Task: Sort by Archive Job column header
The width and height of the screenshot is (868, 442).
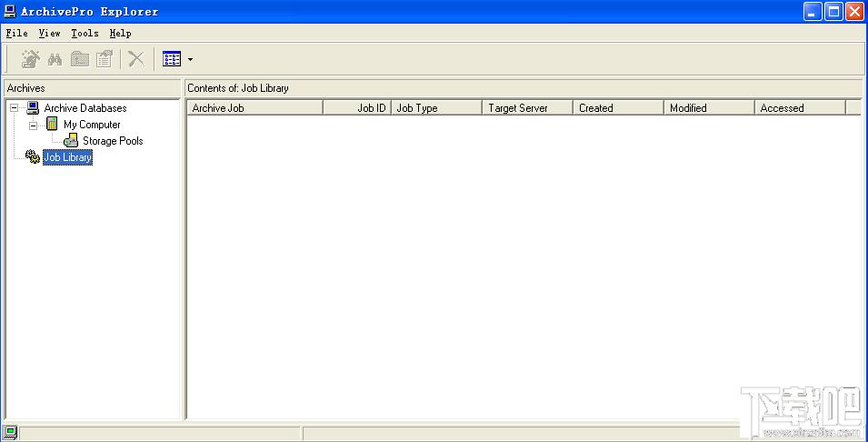Action: point(255,108)
